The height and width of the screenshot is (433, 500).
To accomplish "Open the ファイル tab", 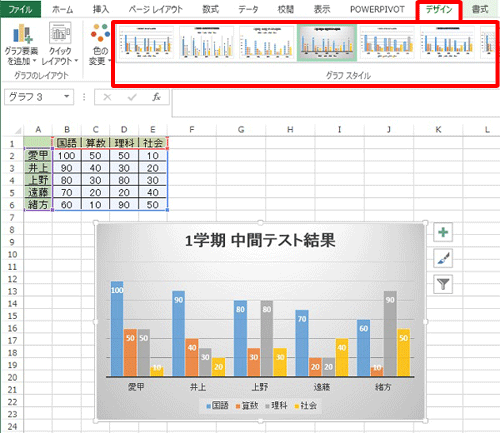I will point(20,9).
